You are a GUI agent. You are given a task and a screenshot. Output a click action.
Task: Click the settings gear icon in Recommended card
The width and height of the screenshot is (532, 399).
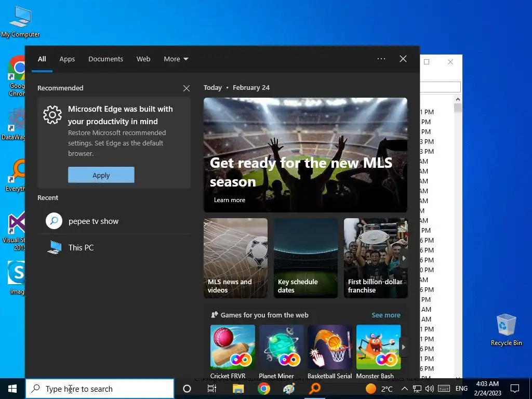click(52, 115)
